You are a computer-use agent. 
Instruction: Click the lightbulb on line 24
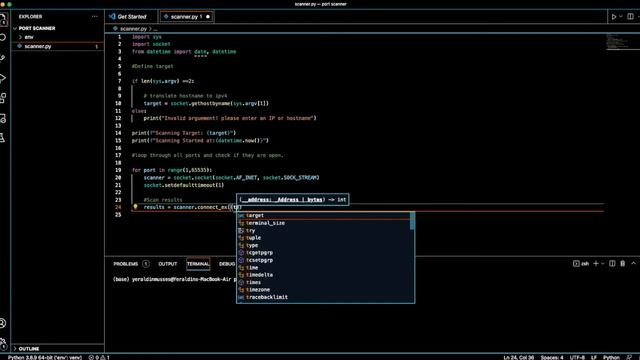point(135,207)
